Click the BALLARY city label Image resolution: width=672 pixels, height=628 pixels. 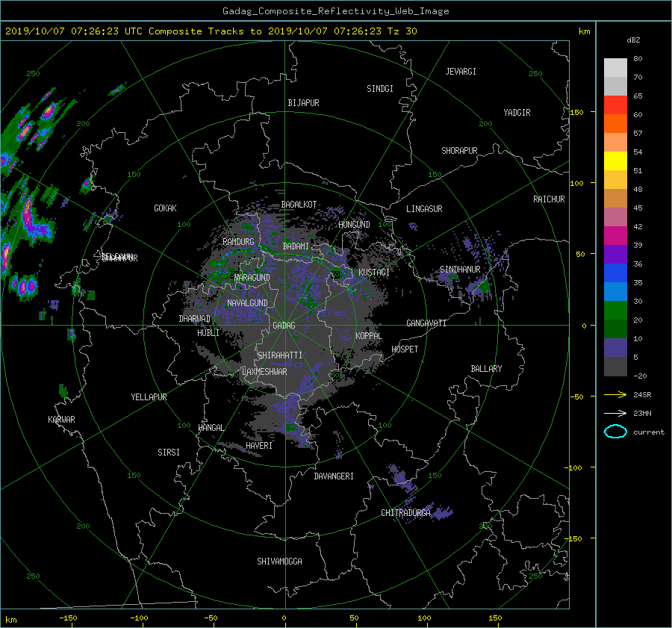486,369
